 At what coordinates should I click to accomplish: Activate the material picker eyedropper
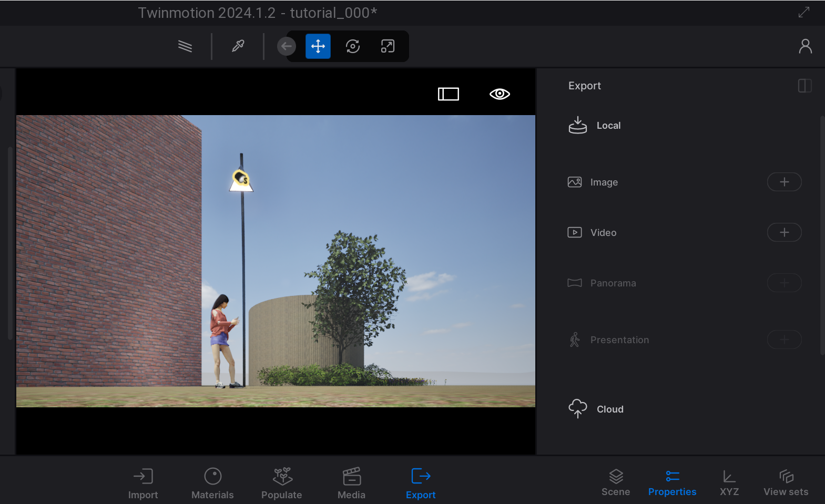(x=238, y=46)
